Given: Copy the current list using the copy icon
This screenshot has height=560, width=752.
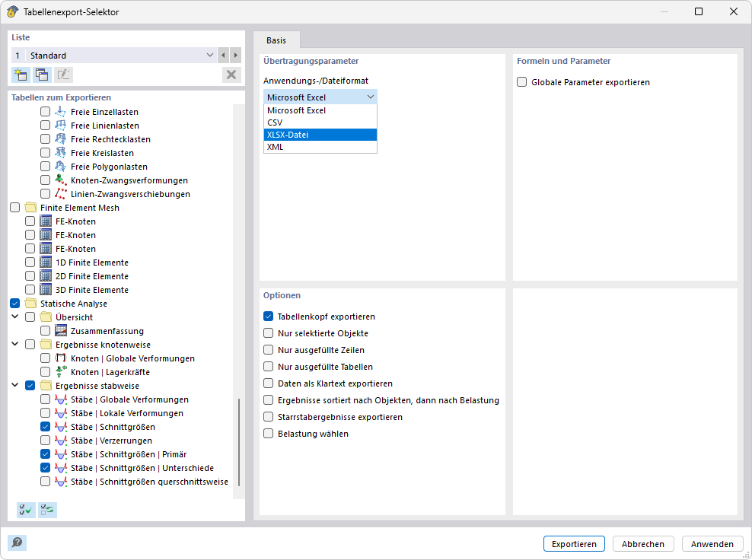Looking at the screenshot, I should (41, 74).
